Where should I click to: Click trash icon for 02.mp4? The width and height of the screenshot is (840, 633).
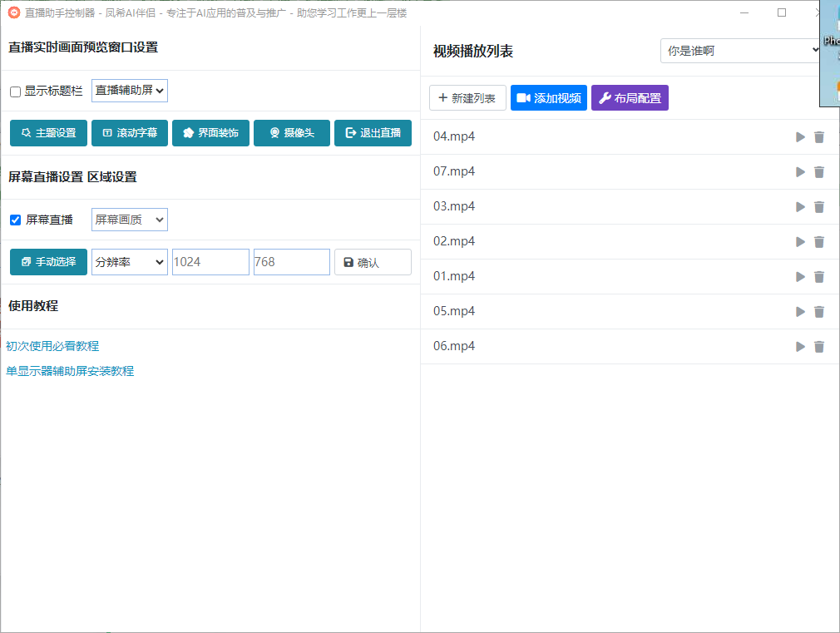tap(819, 242)
